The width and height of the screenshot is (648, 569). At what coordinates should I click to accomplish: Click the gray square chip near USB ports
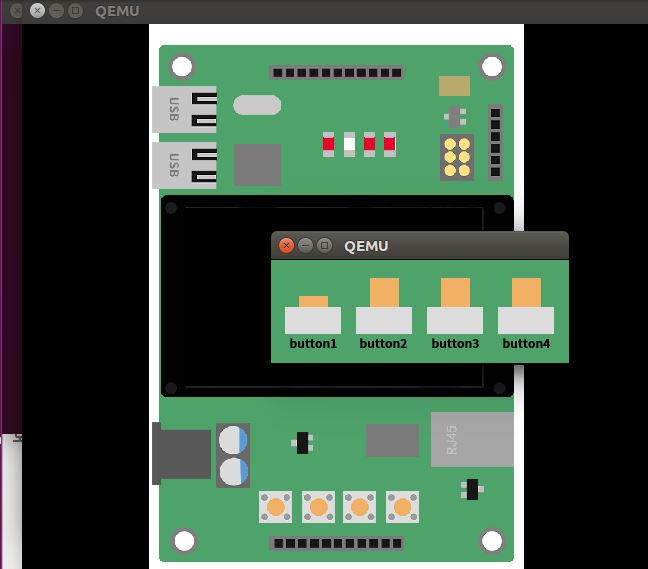257,164
